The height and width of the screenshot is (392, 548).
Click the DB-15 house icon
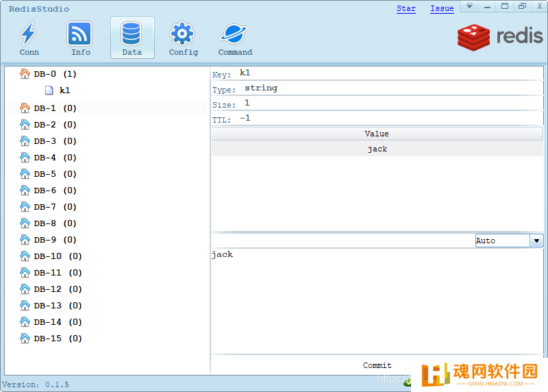(25, 338)
